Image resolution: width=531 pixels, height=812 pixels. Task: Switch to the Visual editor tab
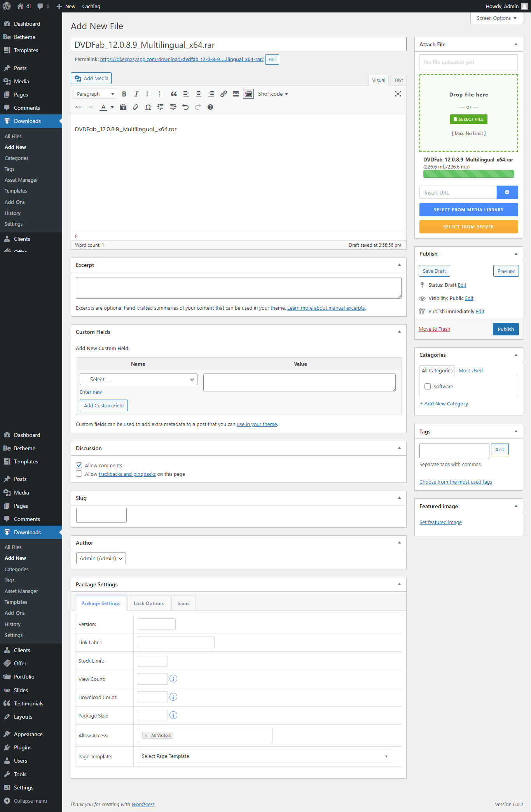[x=379, y=80]
